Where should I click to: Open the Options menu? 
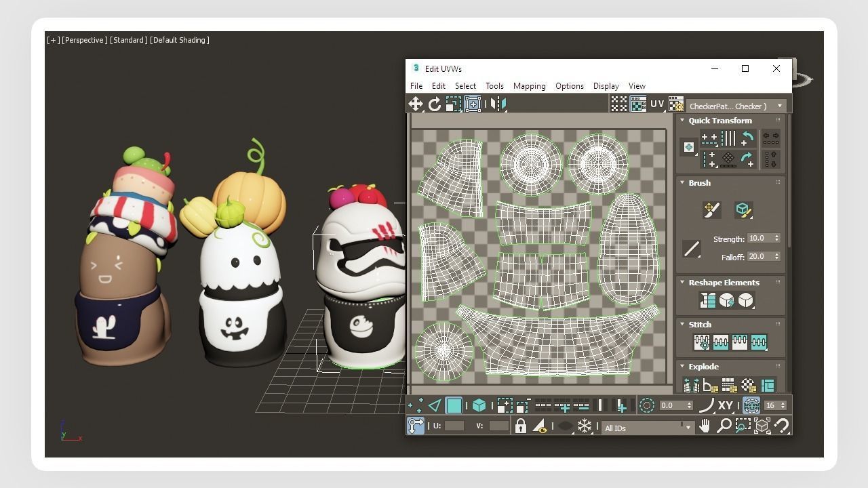[570, 86]
